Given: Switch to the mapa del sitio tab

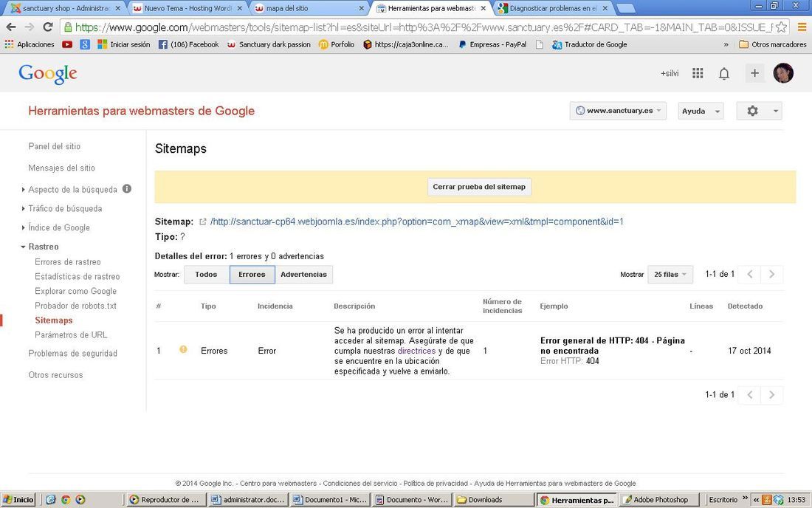Looking at the screenshot, I should 309,8.
